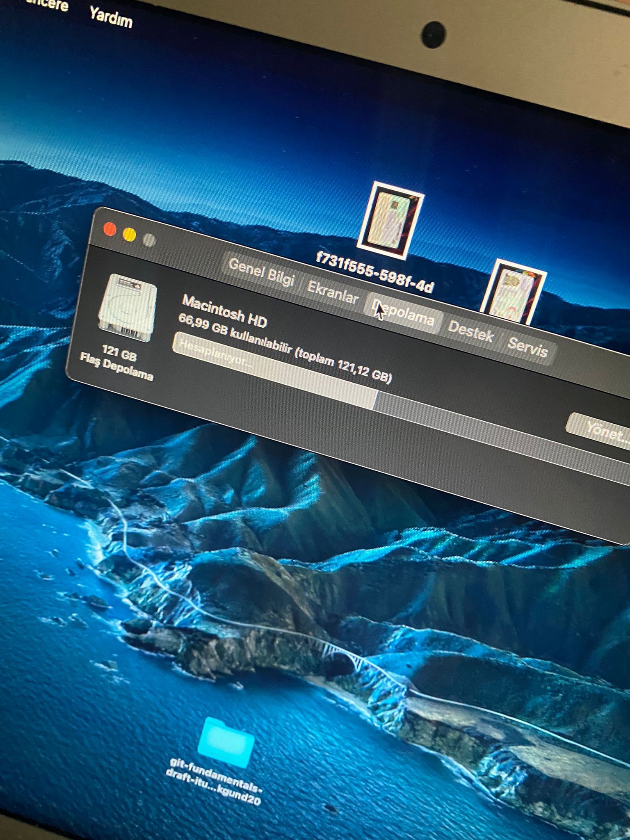Image resolution: width=630 pixels, height=840 pixels.
Task: Open the Destek tab
Action: pos(470,331)
